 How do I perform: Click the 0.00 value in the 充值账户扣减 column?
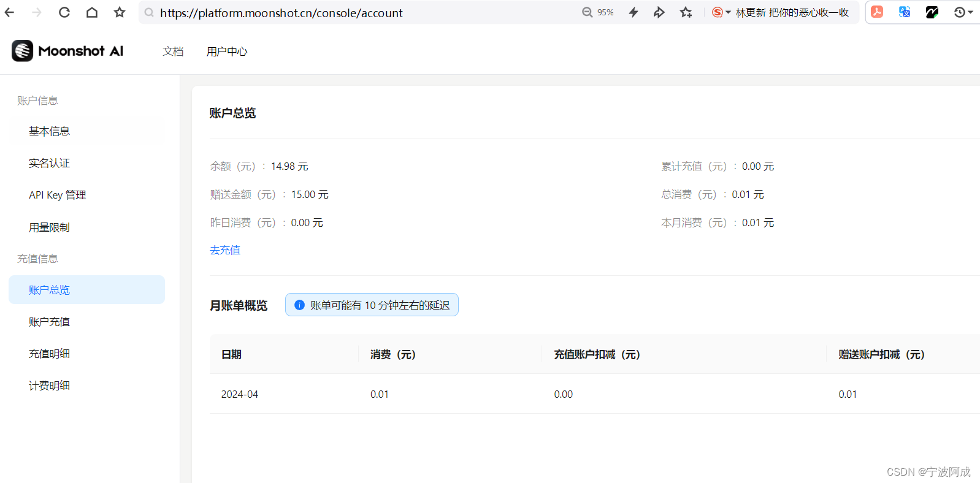[x=564, y=394]
